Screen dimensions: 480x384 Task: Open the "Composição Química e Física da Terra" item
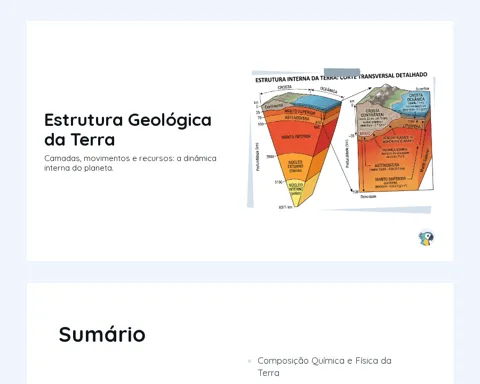[x=324, y=367]
